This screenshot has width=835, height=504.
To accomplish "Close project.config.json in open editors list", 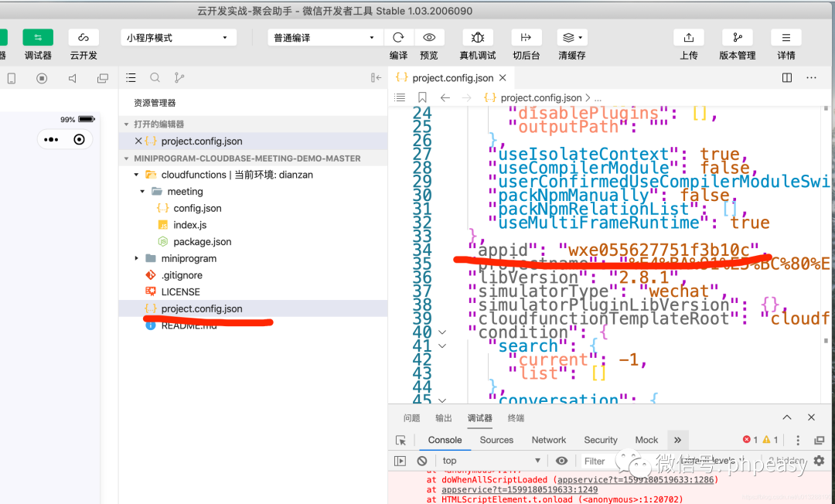I will pyautogui.click(x=138, y=141).
